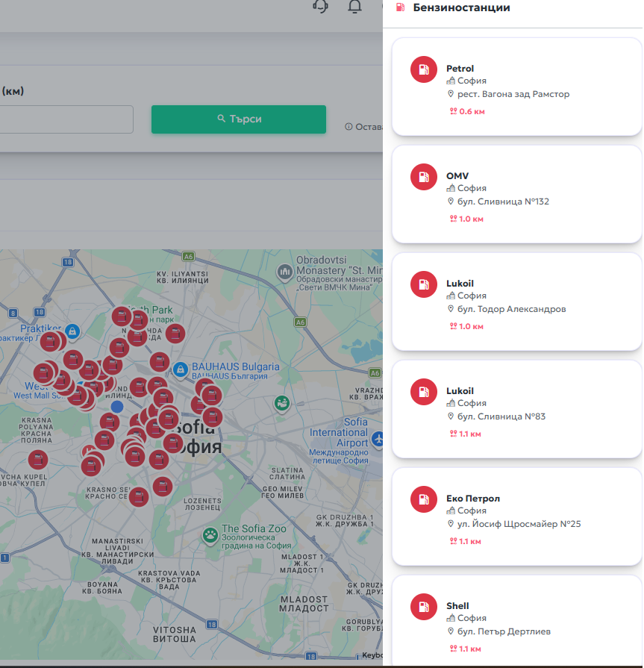The width and height of the screenshot is (644, 668).
Task: Click address 'бул. Тодор Александров'
Action: click(x=511, y=309)
